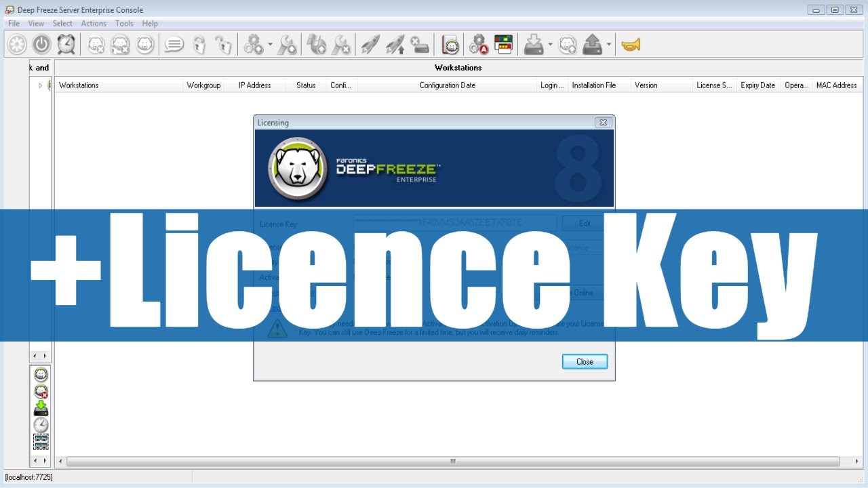Open the View menu
Screen dimensions: 868x488
(x=36, y=24)
